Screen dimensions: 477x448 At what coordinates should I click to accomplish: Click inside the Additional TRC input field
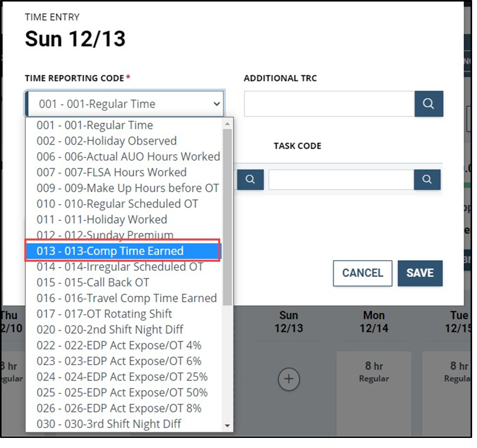click(x=330, y=104)
